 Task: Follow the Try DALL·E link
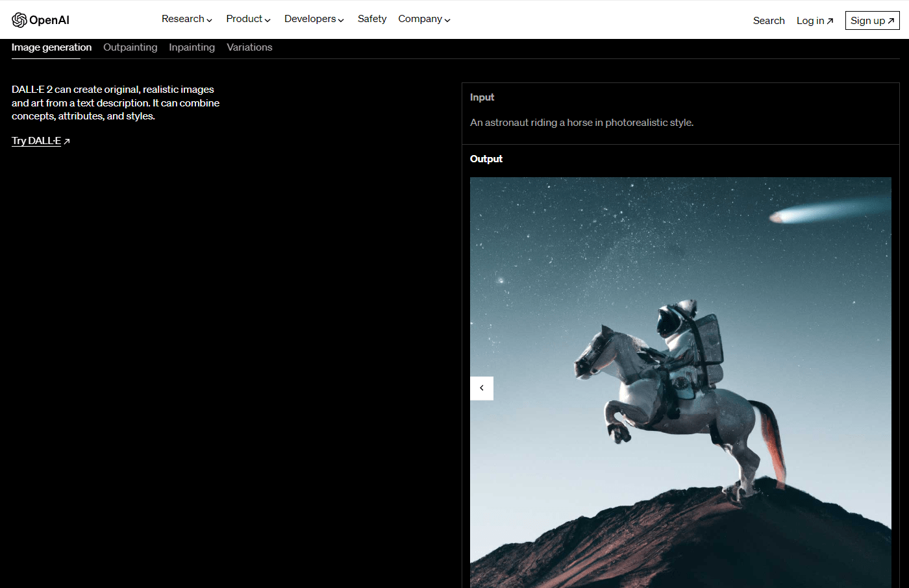pos(40,141)
